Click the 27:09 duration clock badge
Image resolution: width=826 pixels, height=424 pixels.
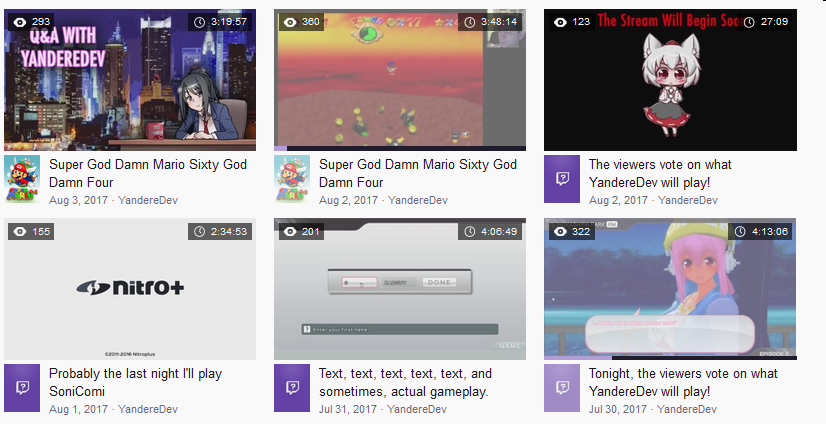click(x=767, y=22)
